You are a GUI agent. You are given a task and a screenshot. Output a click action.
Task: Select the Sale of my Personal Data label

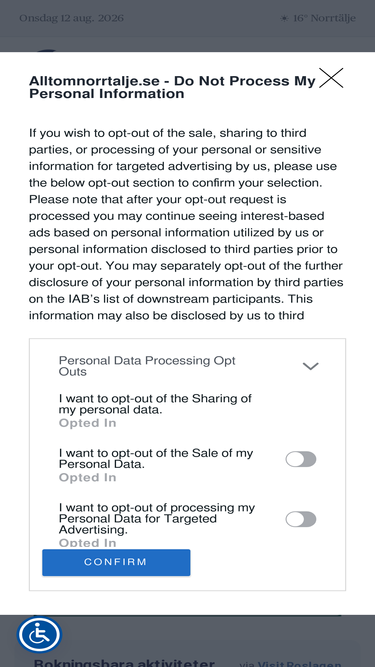pos(156,459)
